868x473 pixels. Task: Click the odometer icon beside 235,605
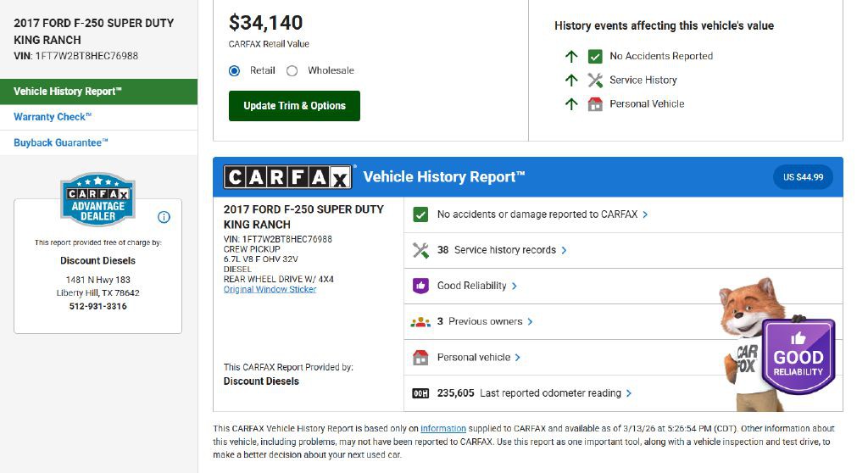(420, 393)
